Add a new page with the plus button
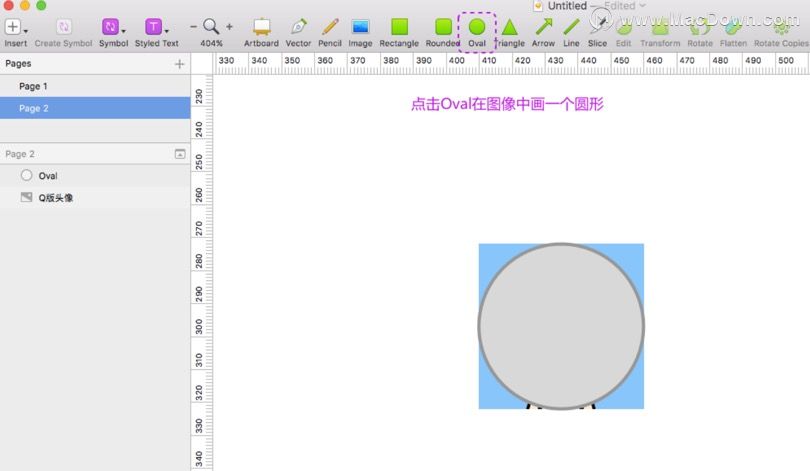Image resolution: width=810 pixels, height=471 pixels. 179,64
